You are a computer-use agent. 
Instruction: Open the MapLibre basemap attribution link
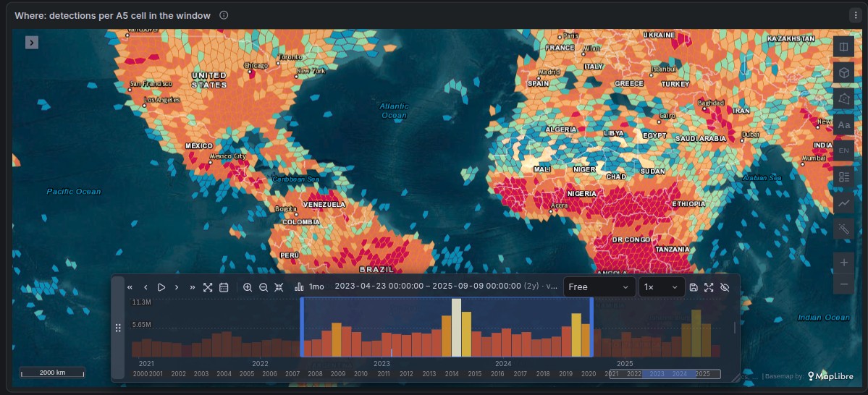click(x=830, y=376)
